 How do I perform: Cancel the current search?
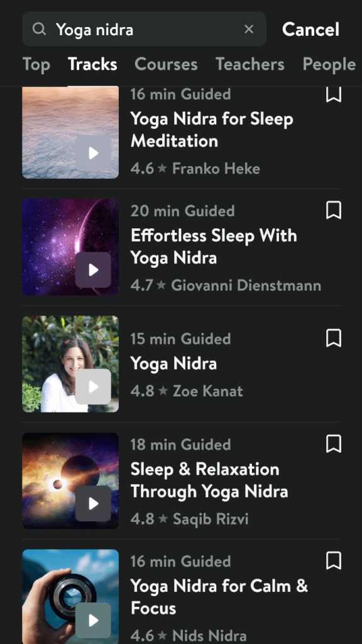coord(310,29)
